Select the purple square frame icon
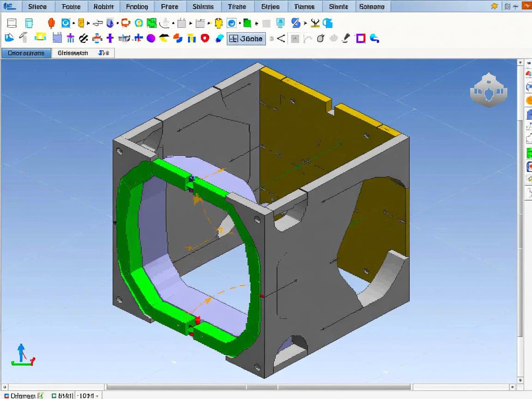Image resolution: width=532 pixels, height=399 pixels. pyautogui.click(x=361, y=38)
